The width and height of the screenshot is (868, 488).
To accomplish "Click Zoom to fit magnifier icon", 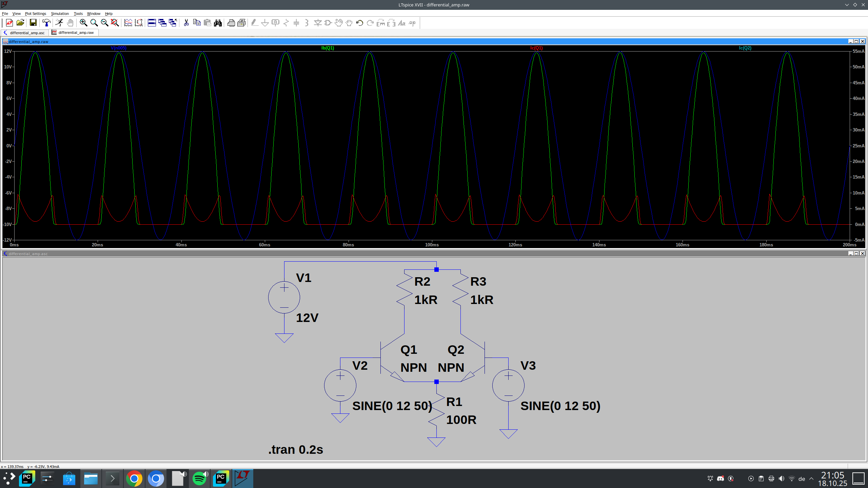I will 115,23.
